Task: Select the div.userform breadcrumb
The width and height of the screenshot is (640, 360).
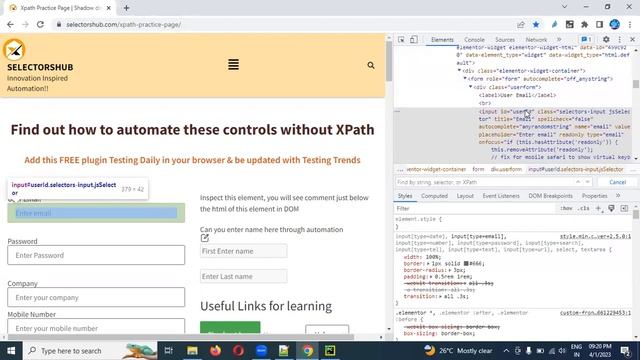Action: point(506,169)
